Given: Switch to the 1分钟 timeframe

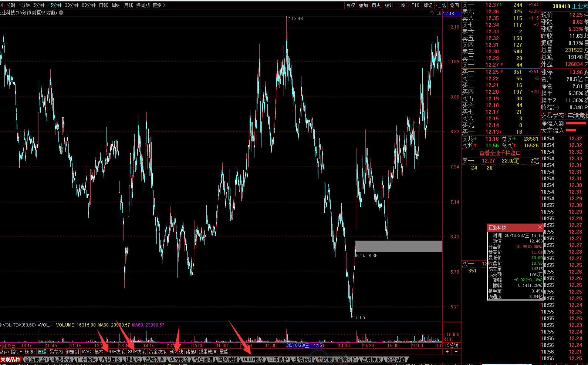Looking at the screenshot, I should coord(24,5).
